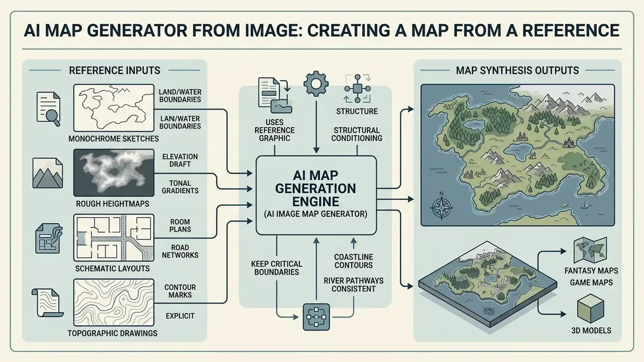
Task: Open the monochrome sketch outline thumbnail
Action: pos(114,107)
